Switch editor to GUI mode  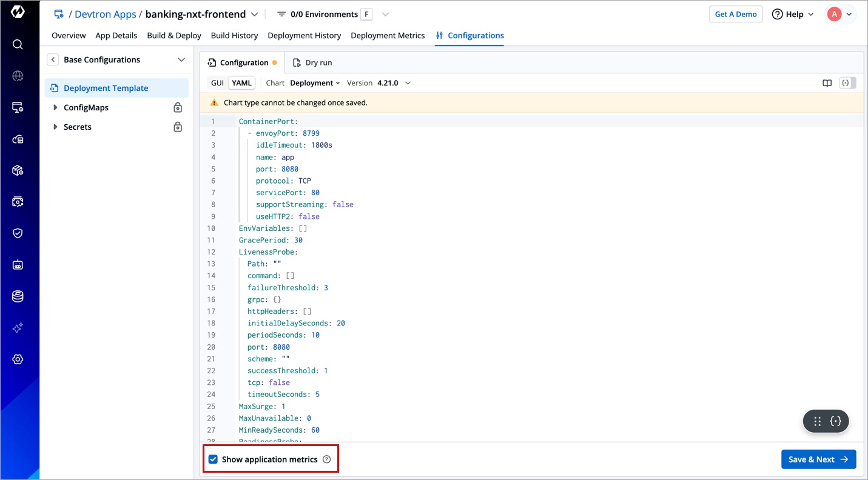point(217,83)
